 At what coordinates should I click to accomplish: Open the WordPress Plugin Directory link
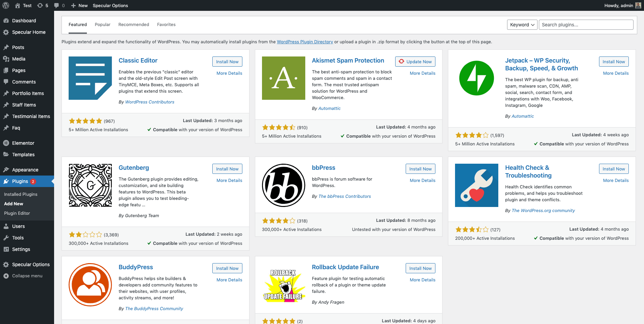point(305,42)
